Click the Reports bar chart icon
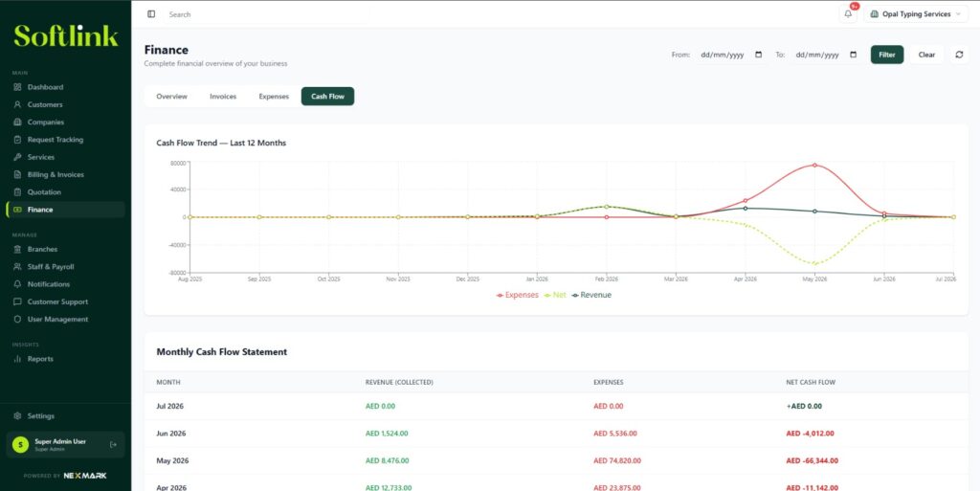 pyautogui.click(x=17, y=359)
